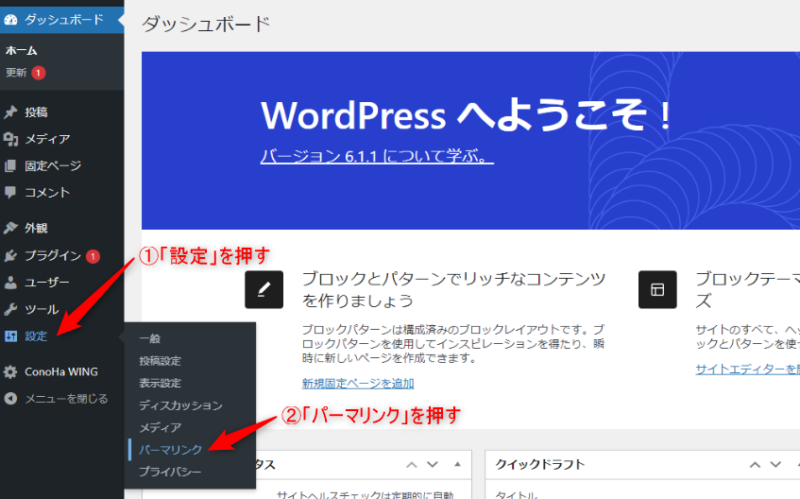Click the red update count badge beside 更新
The height and width of the screenshot is (499, 800).
(38, 73)
